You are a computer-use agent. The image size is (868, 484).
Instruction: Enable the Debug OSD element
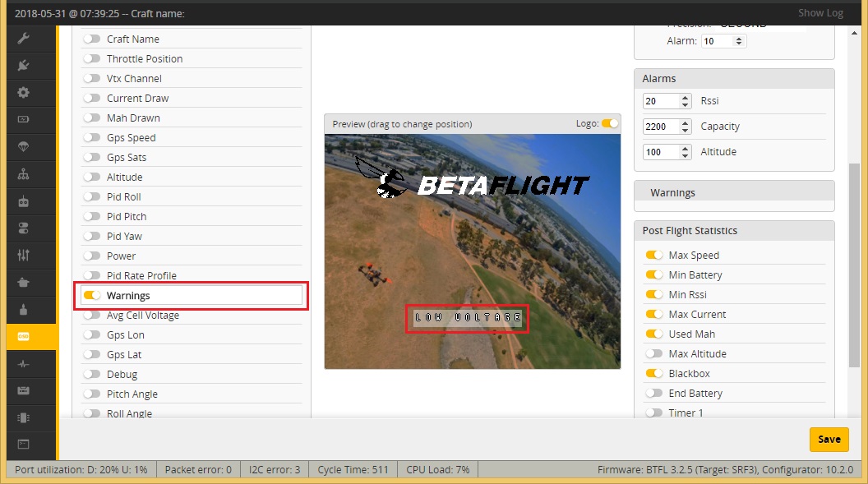coord(92,375)
